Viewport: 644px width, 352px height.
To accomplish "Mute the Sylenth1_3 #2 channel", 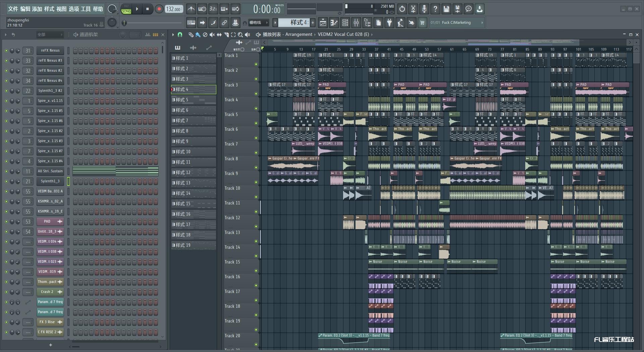I will [x=6, y=91].
